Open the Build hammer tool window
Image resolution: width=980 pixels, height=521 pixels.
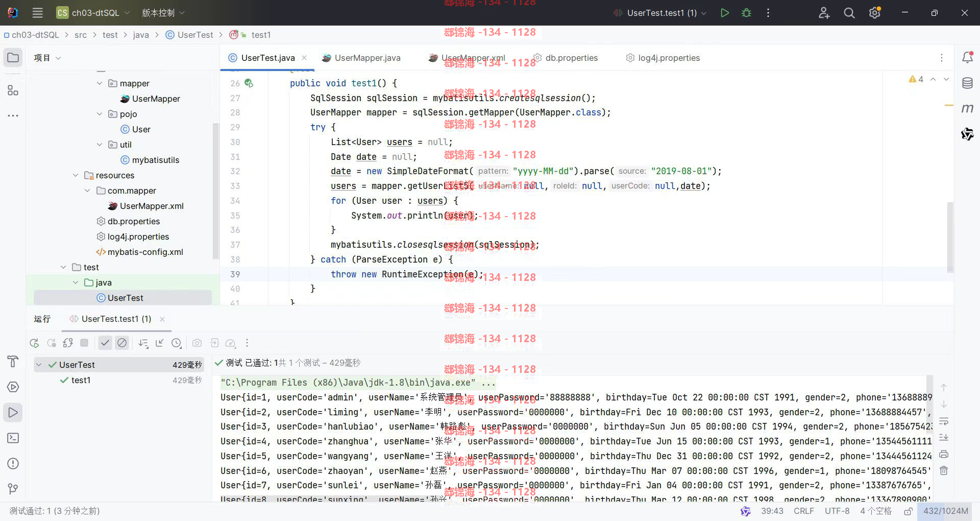click(13, 362)
